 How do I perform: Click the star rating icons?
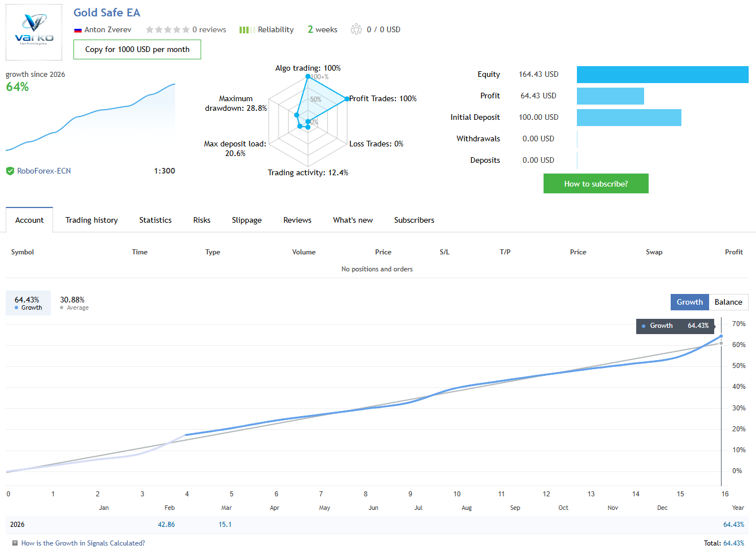(x=167, y=29)
